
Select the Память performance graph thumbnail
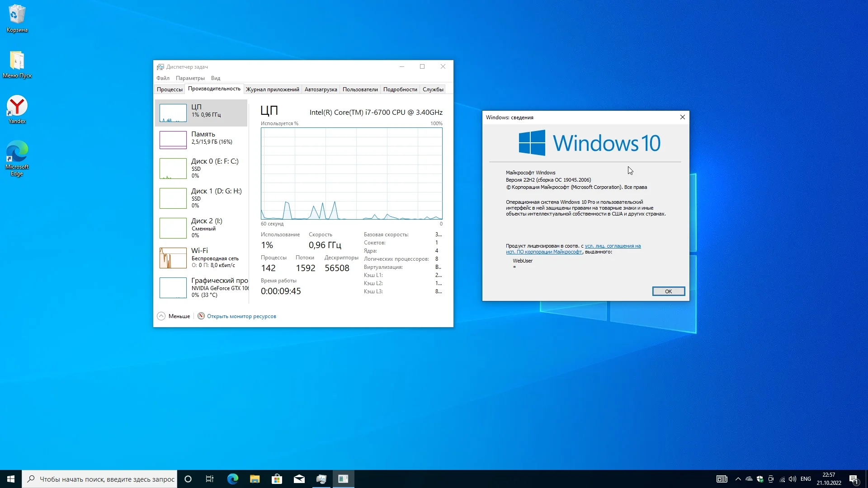pos(173,140)
